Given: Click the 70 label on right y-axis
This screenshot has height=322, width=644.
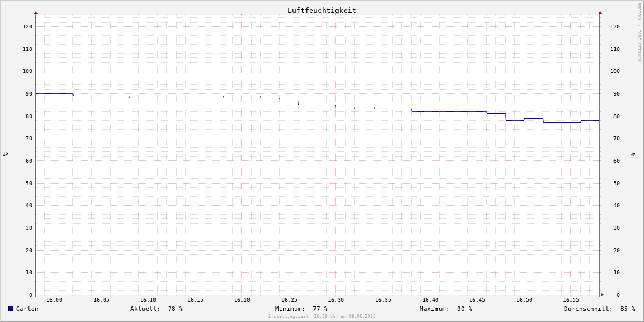Looking at the screenshot, I should pos(617,138).
